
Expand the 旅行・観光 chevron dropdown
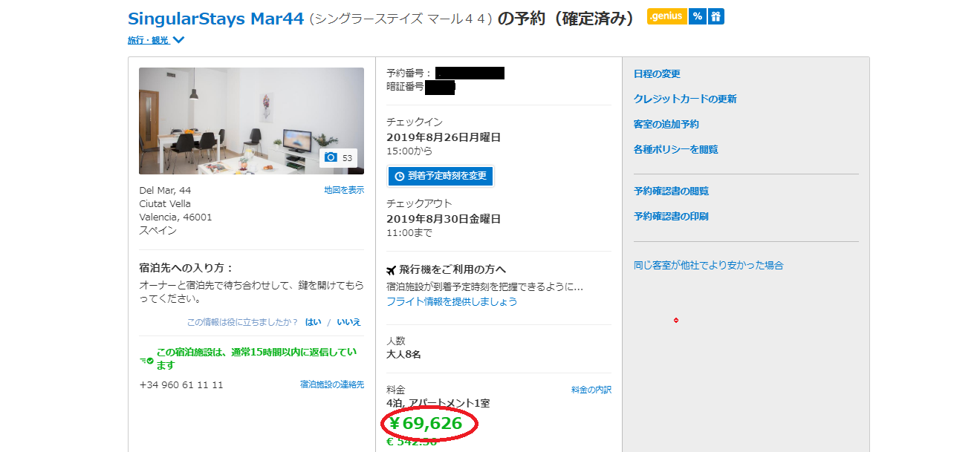178,41
